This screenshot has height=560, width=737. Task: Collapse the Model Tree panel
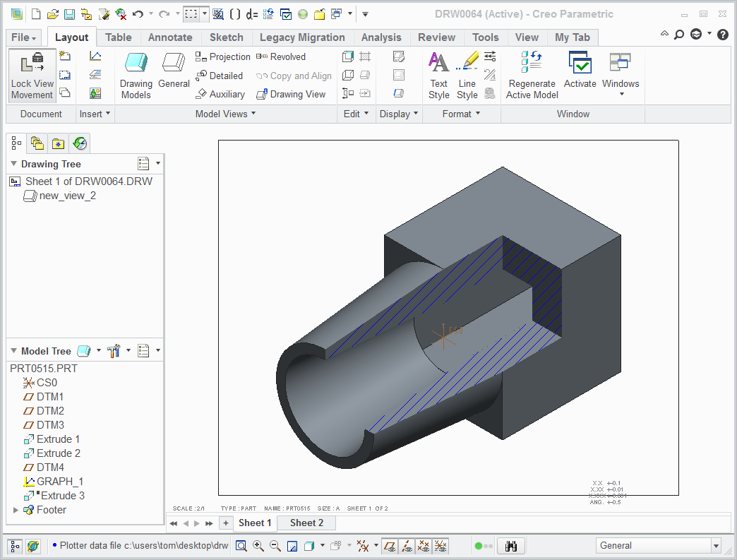[13, 351]
